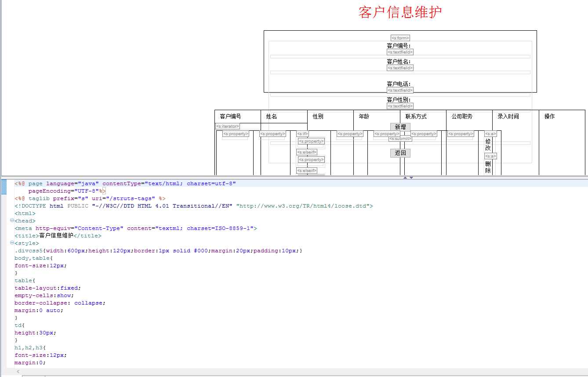Select the <s:iterator> tag marker
The width and height of the screenshot is (588, 377).
(228, 126)
